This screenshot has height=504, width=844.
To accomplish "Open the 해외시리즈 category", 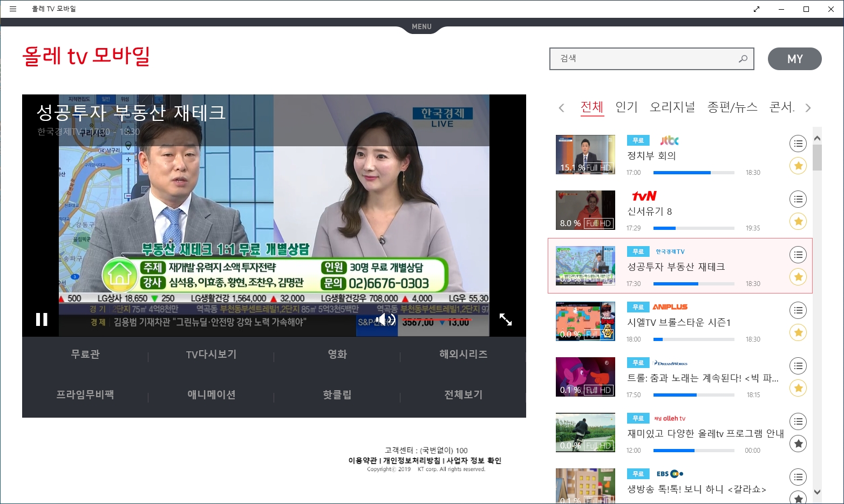I will click(x=463, y=355).
